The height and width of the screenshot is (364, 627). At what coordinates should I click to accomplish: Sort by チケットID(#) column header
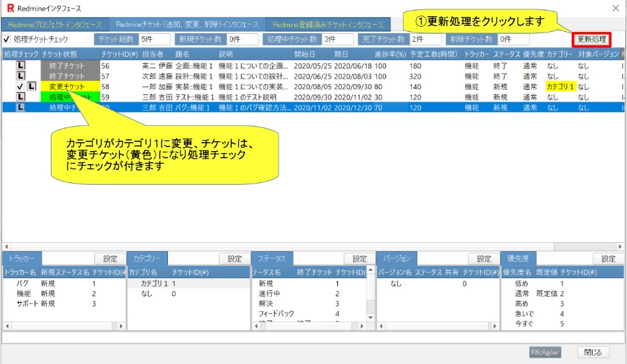[120, 55]
